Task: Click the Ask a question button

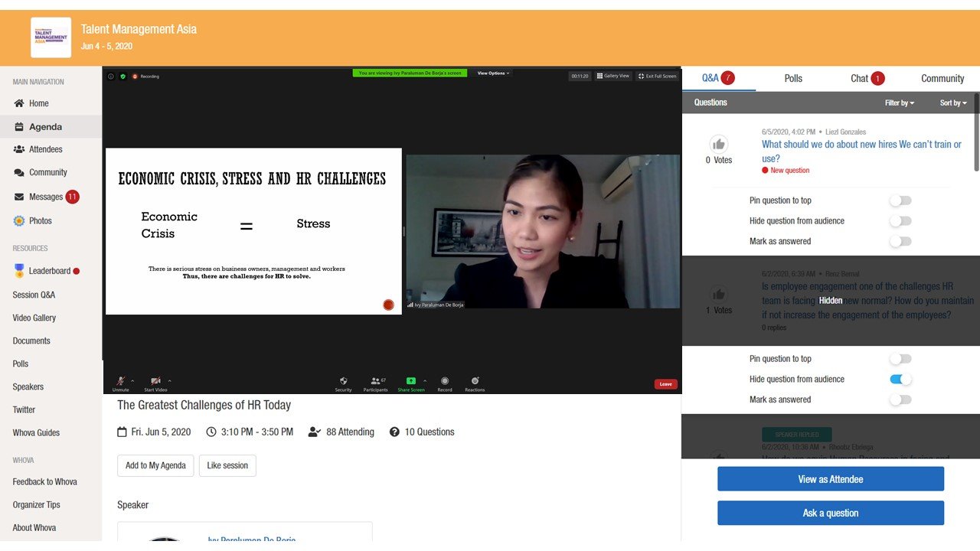Action: tap(830, 513)
